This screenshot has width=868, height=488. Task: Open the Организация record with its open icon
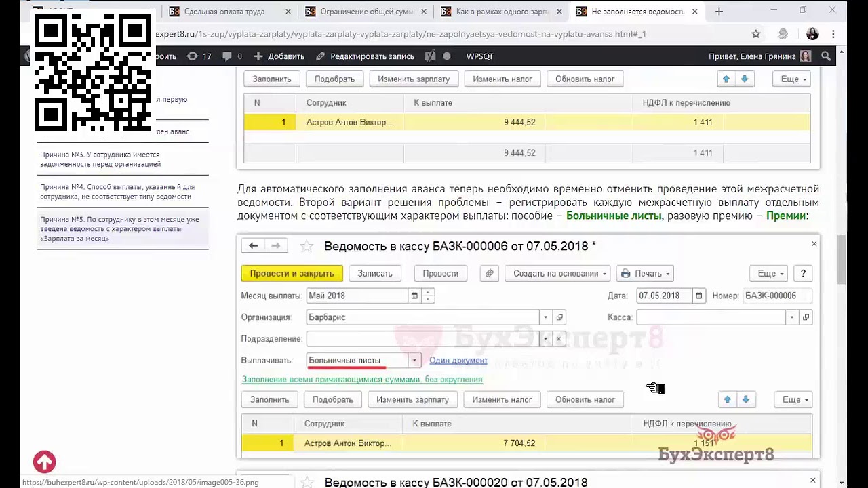coord(559,317)
